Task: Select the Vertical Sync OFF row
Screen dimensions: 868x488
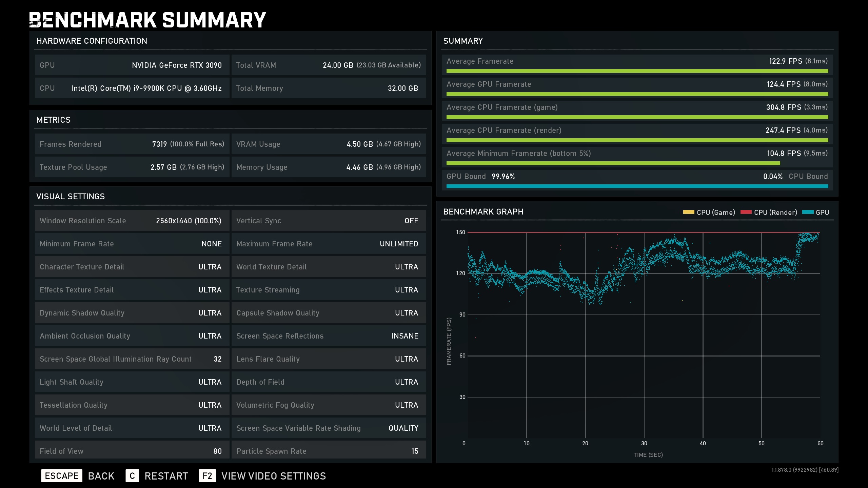Action: pos(328,221)
